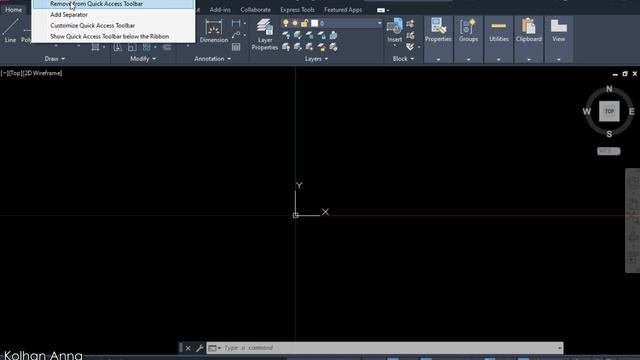Viewport: 640px width, 360px height.
Task: Click the customization wrench on command line
Action: coord(200,348)
